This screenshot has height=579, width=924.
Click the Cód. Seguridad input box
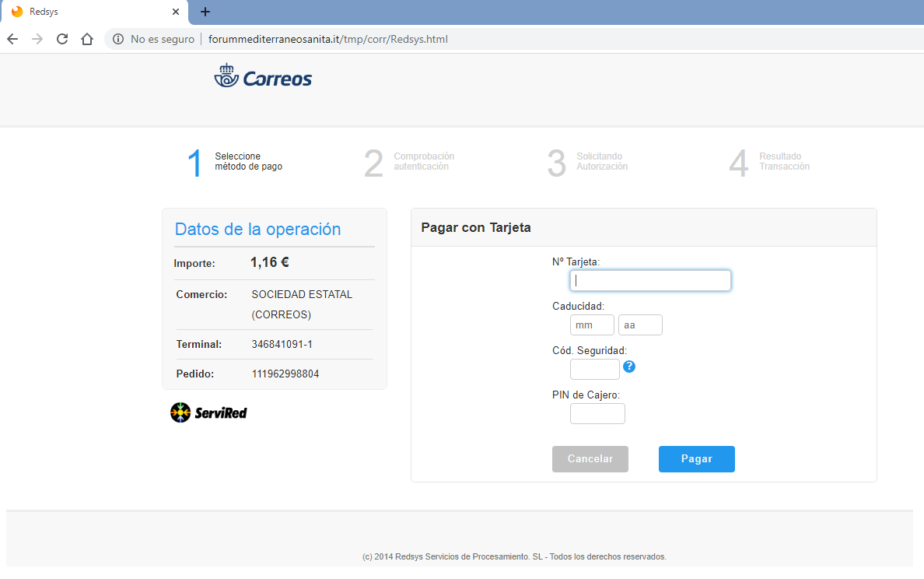click(594, 369)
